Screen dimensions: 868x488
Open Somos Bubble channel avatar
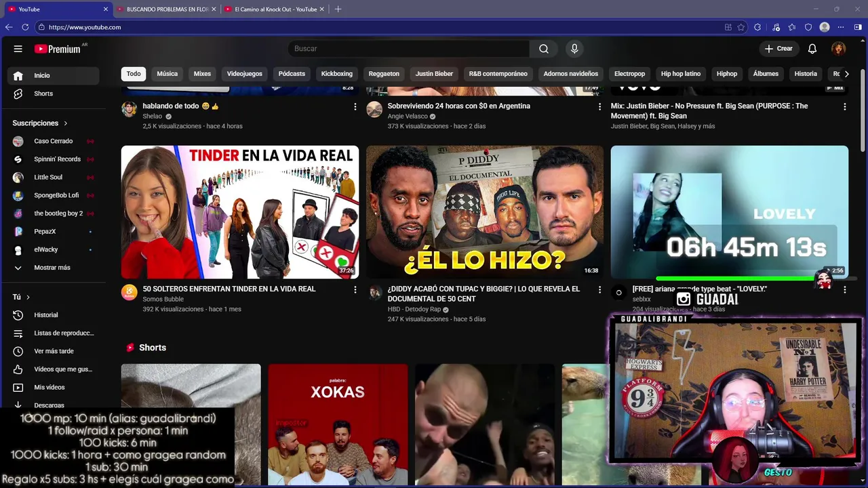(129, 292)
